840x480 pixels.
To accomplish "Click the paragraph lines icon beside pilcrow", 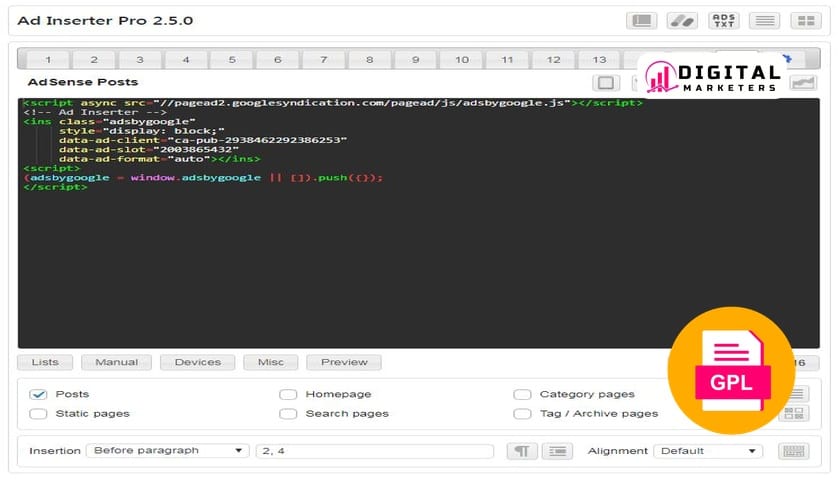I will pos(557,451).
